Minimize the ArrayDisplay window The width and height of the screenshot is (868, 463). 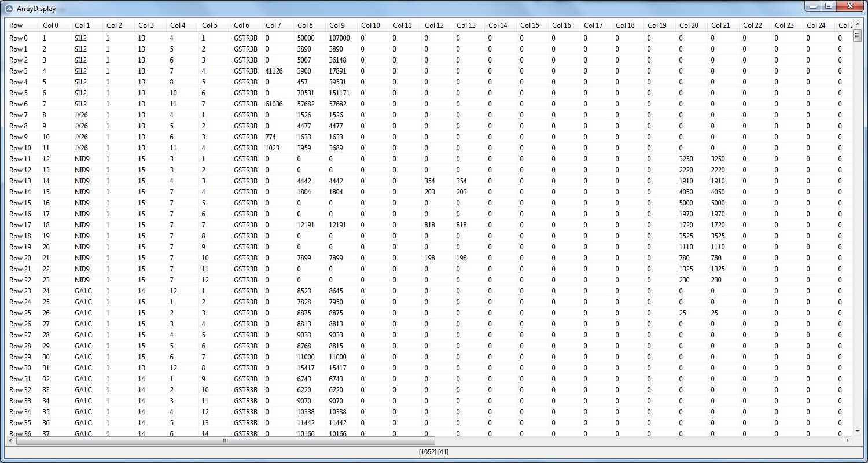[x=813, y=6]
